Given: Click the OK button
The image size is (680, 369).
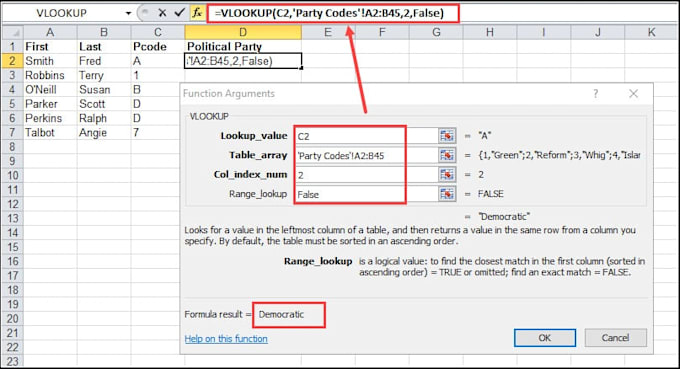Looking at the screenshot, I should point(545,338).
